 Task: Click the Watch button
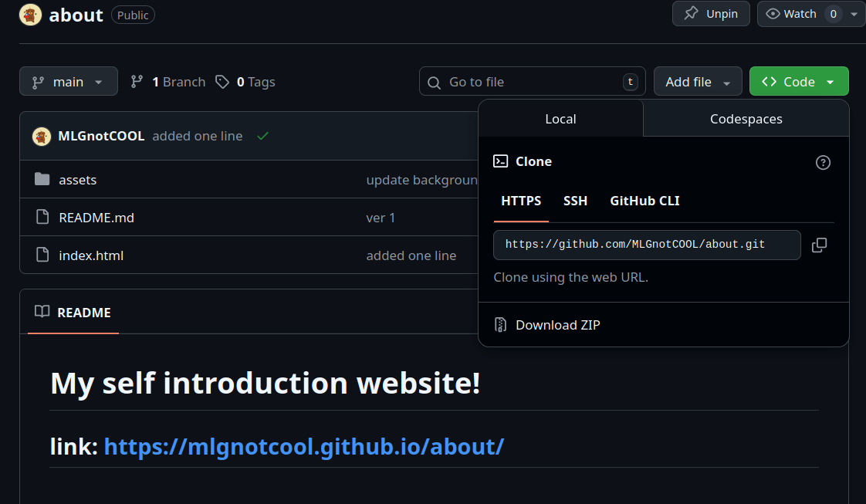[791, 14]
